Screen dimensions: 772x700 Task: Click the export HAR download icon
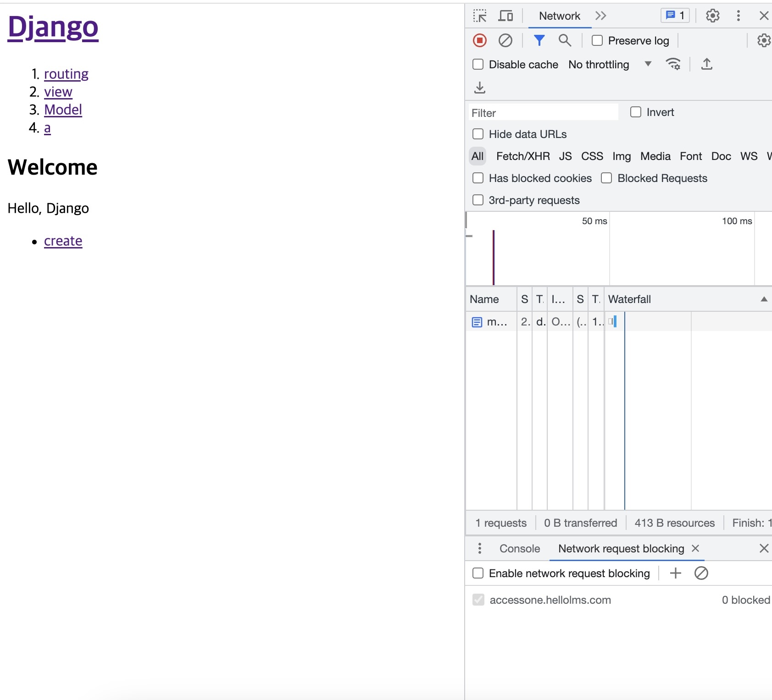480,87
